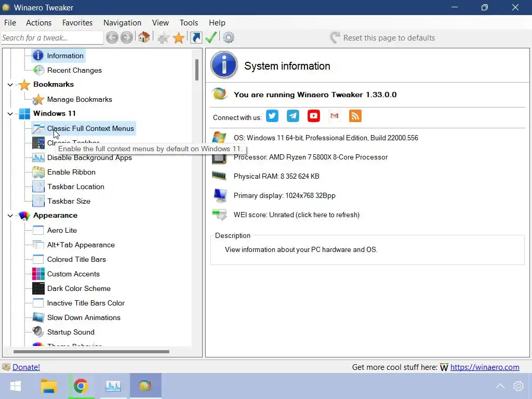Open the performance monitor taskbar icon
The width and height of the screenshot is (532, 399).
click(113, 386)
